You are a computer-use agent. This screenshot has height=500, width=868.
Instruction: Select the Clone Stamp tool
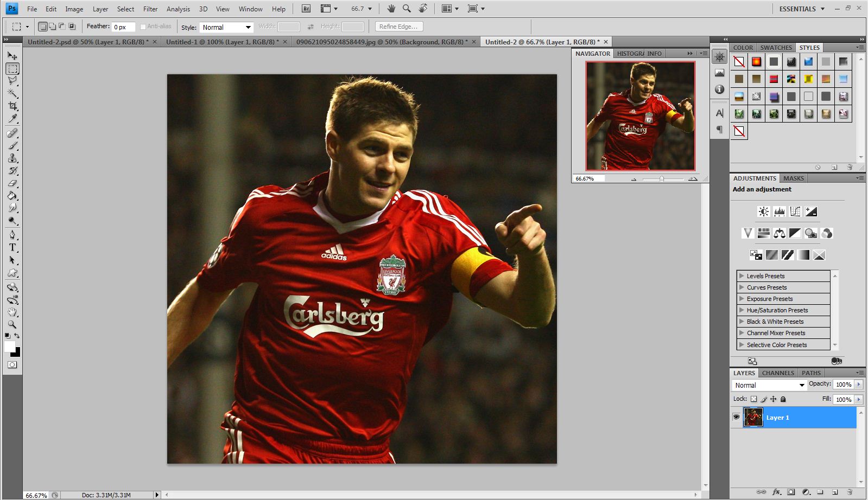point(12,158)
